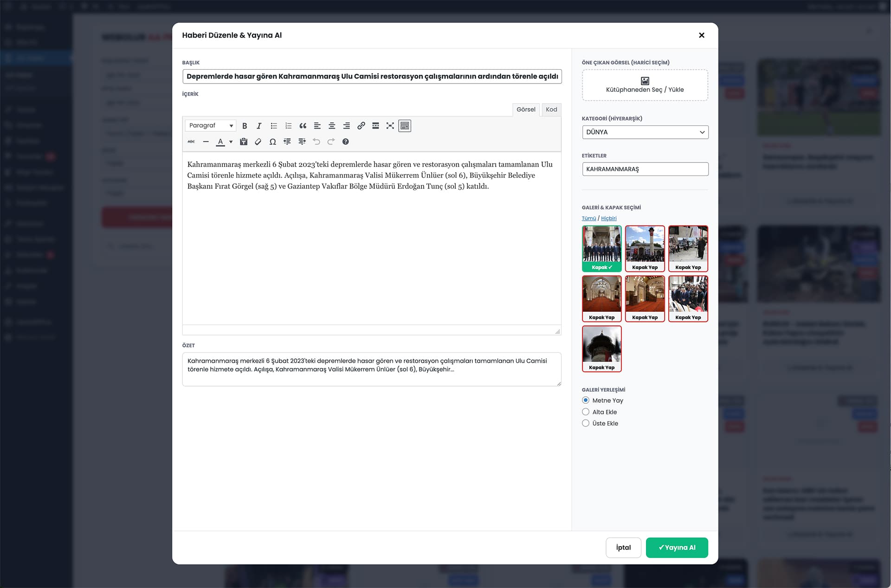Toggle bold formatting in the editor toolbar
Image resolution: width=891 pixels, height=588 pixels.
pos(245,126)
